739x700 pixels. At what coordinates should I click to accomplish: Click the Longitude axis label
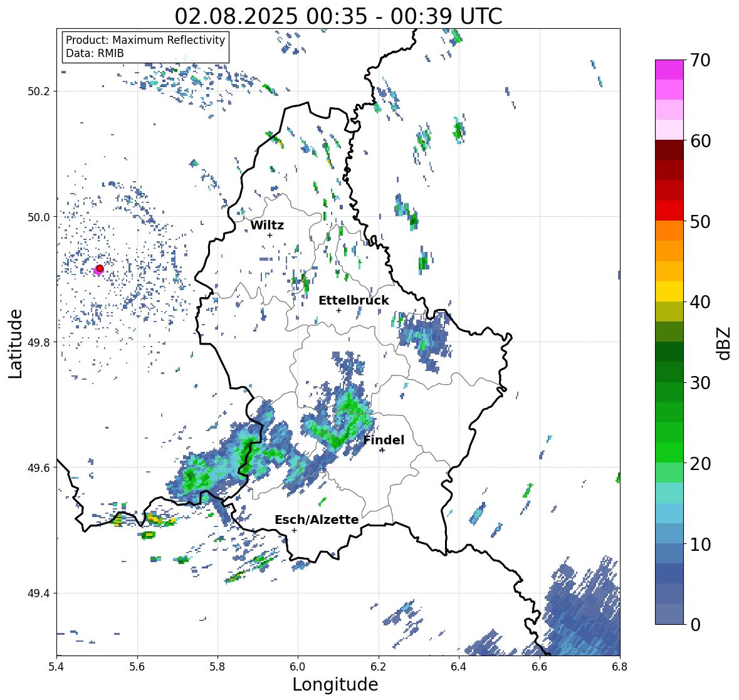click(335, 684)
